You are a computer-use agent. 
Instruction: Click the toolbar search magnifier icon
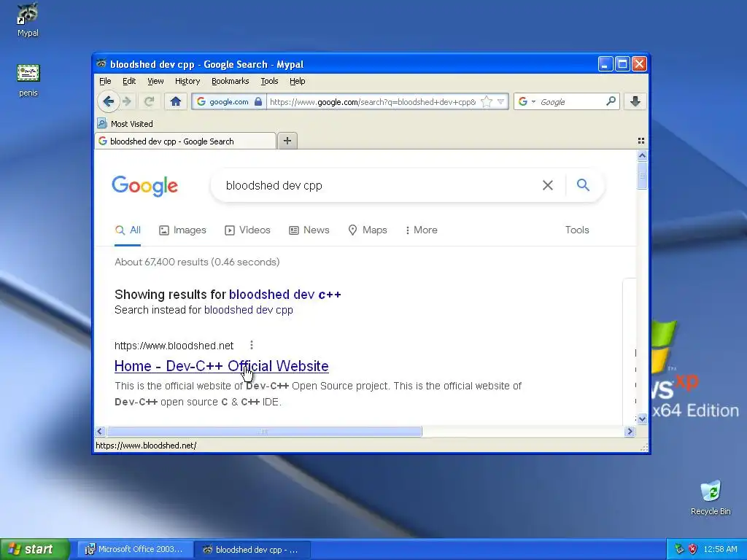coord(611,101)
